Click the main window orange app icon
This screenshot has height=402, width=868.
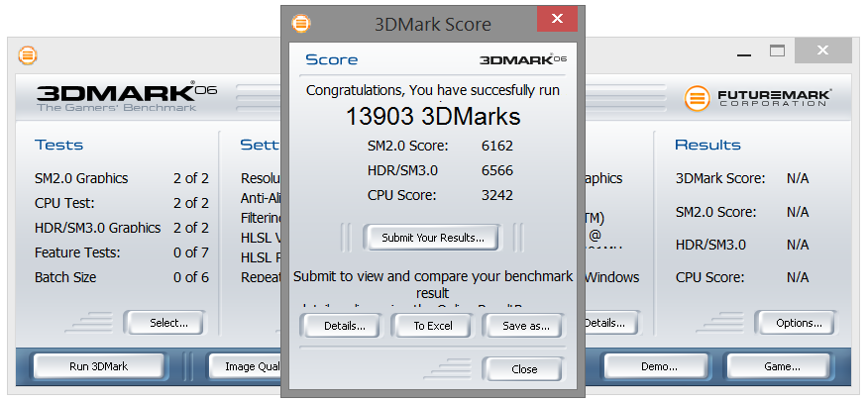coord(27,55)
